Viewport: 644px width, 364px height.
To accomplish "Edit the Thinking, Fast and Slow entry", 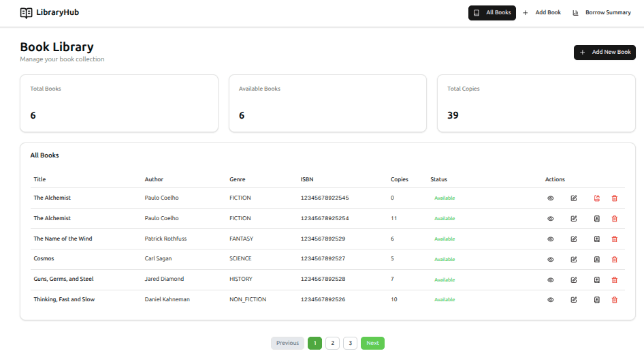I will 574,300.
